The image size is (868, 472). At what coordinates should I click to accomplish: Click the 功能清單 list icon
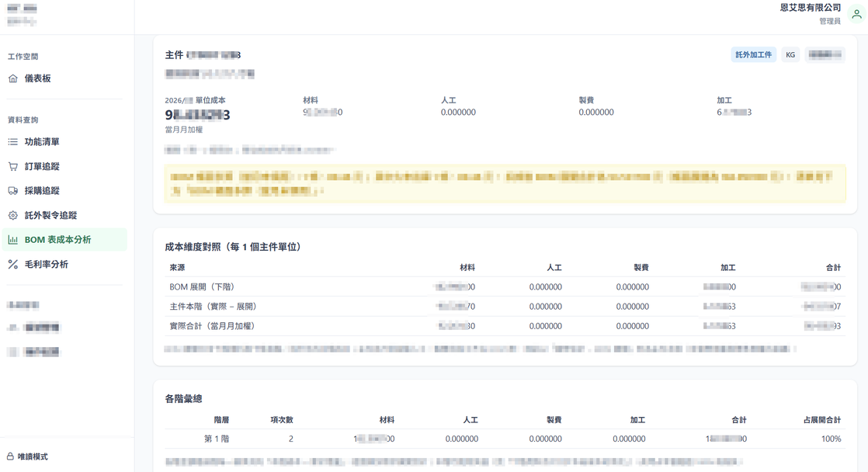coord(12,142)
